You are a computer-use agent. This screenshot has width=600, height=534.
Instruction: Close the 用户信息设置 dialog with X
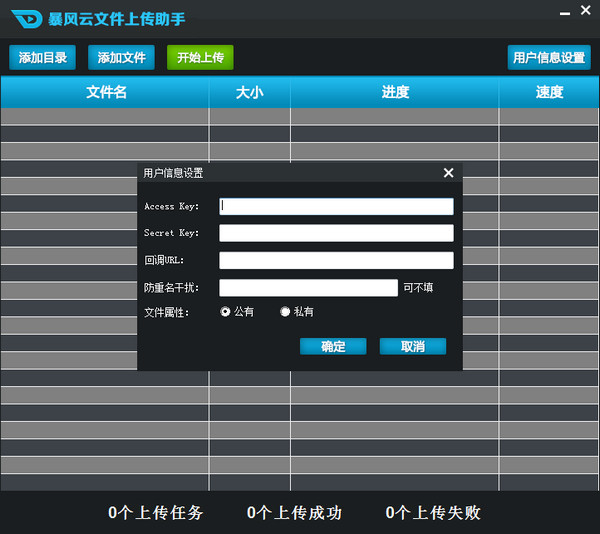(448, 173)
